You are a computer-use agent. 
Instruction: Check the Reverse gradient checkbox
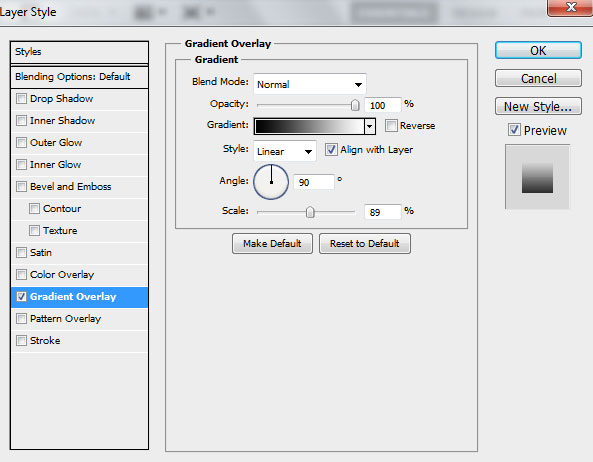391,126
